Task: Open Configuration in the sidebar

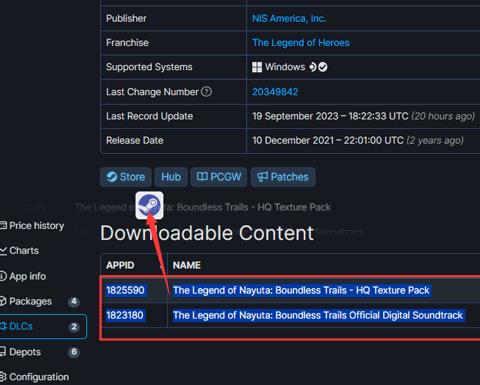Action: (x=34, y=377)
